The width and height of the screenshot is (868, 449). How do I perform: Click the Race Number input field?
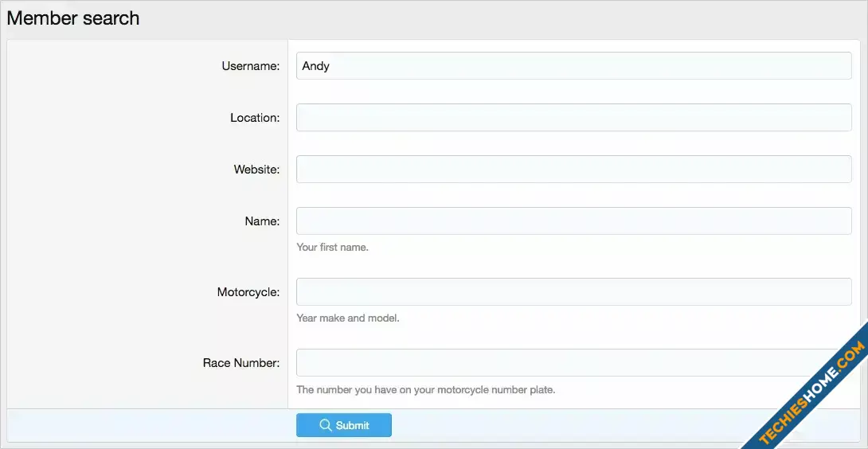pyautogui.click(x=557, y=363)
